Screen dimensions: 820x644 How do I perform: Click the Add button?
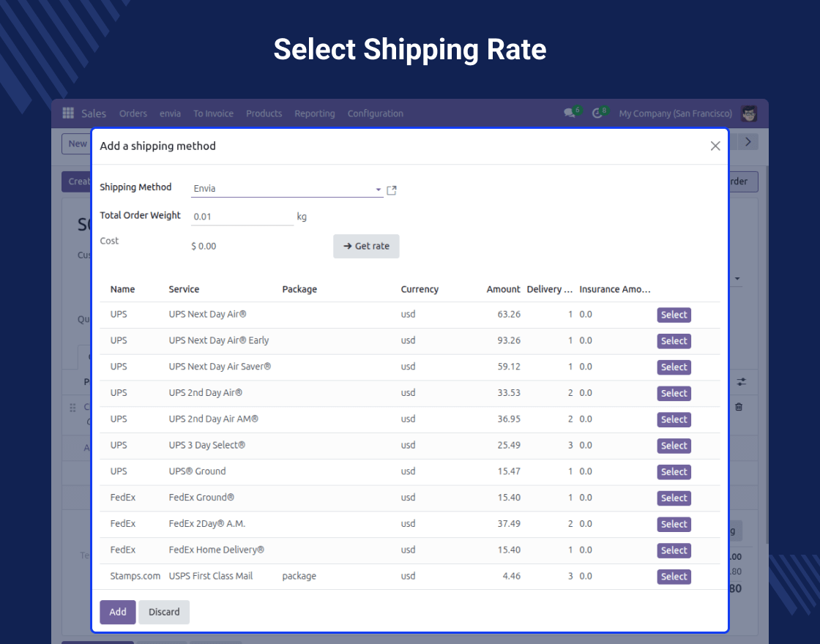point(118,612)
